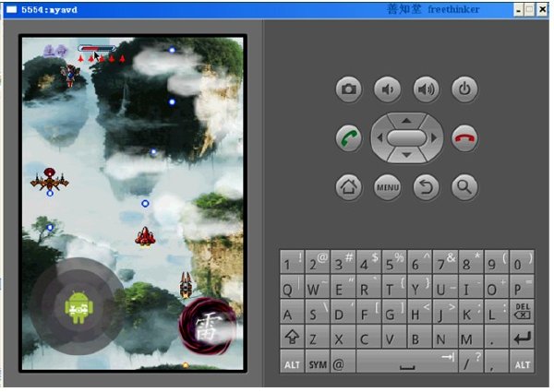The image size is (554, 392).
Task: Click the X key
Action: [343, 337]
